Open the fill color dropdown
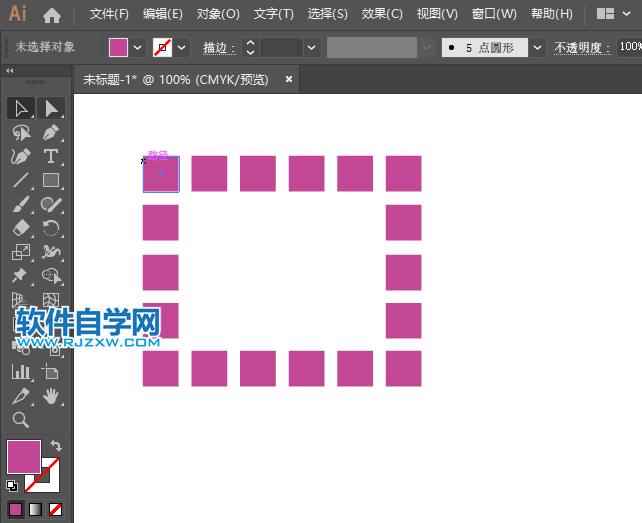Screen dimensions: 642x523 137,47
